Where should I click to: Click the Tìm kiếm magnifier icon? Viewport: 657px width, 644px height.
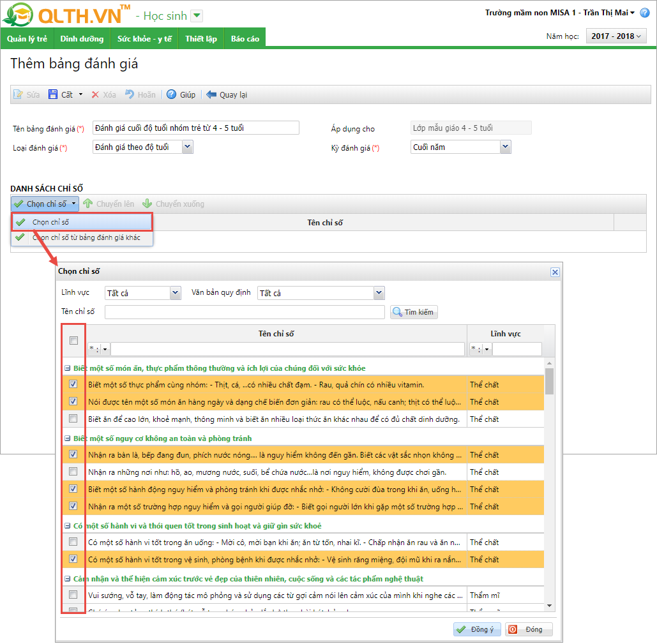click(x=397, y=312)
